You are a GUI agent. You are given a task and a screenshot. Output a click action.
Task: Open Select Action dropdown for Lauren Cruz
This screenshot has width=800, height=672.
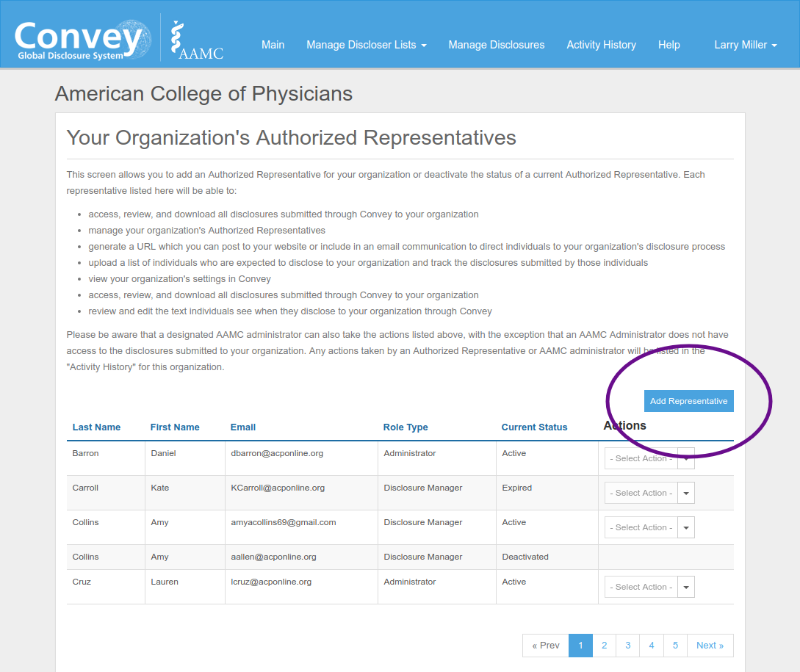(649, 587)
